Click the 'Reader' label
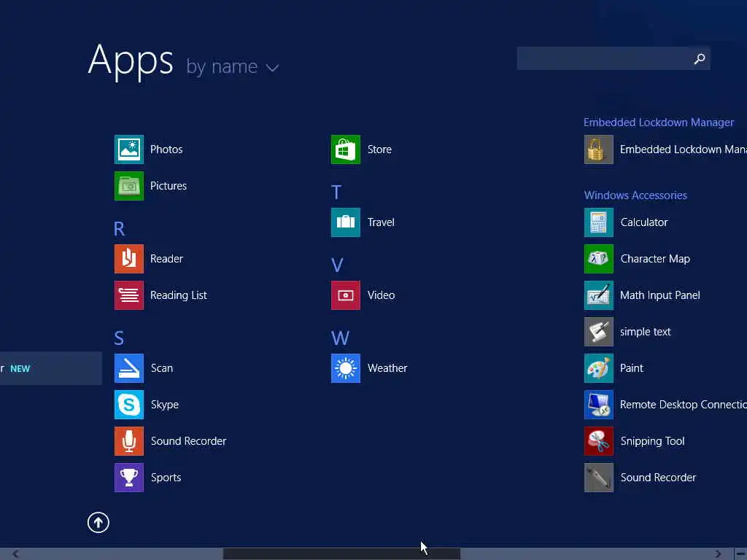The width and height of the screenshot is (747, 560). tap(166, 259)
